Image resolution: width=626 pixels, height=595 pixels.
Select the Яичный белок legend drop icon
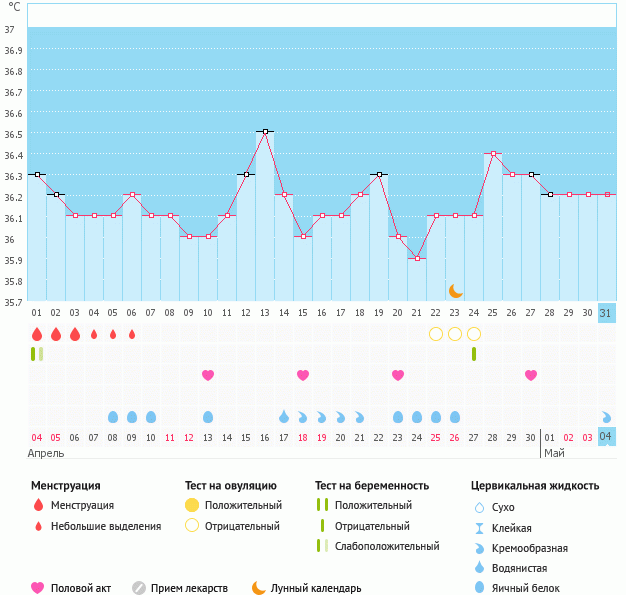480,588
